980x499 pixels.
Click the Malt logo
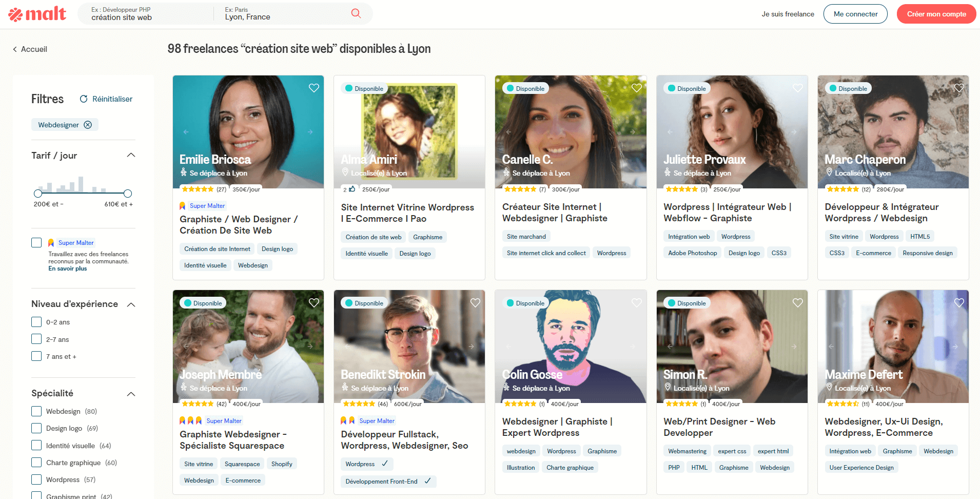pos(37,14)
